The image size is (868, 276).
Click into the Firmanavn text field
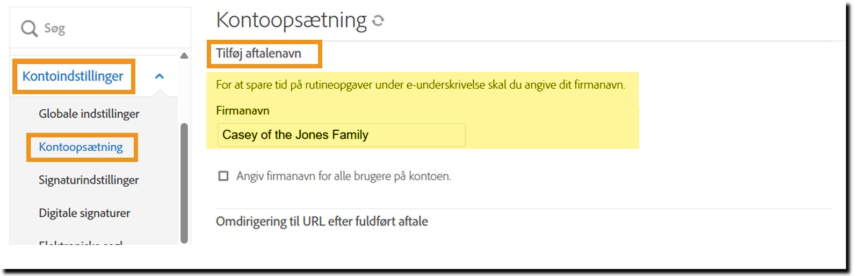coord(341,135)
